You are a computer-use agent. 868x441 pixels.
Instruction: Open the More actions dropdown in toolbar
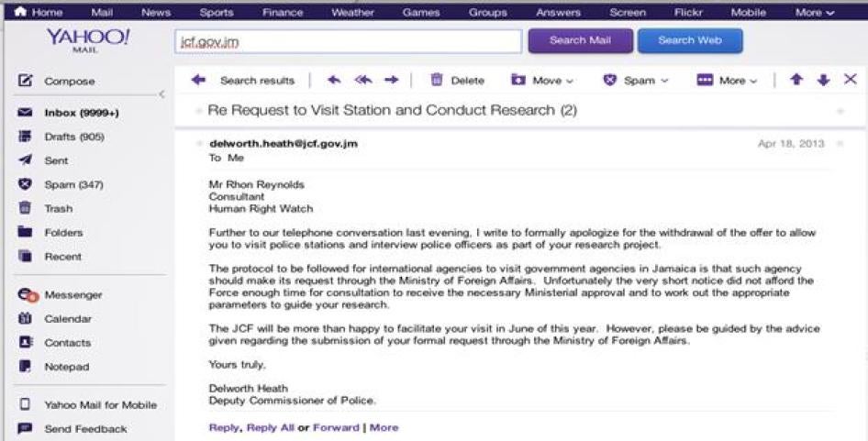click(x=728, y=81)
